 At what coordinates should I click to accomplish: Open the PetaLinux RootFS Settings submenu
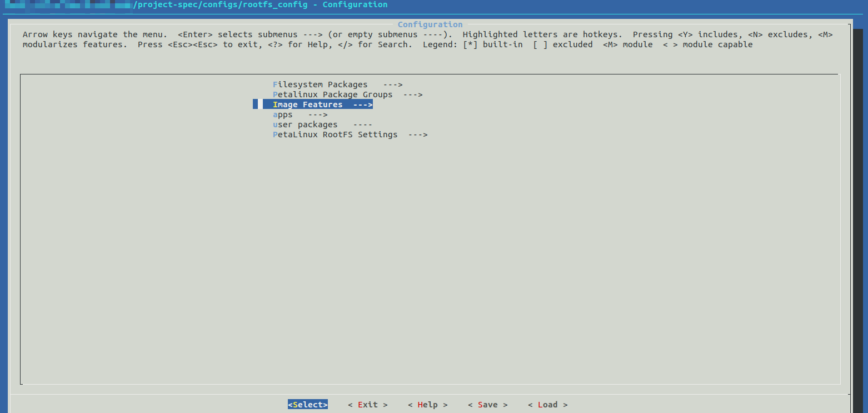coord(335,135)
